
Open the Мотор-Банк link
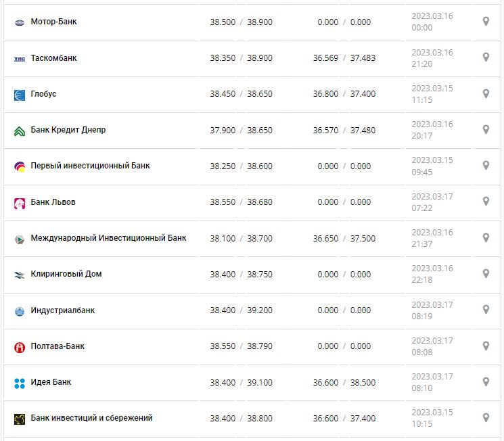point(53,22)
